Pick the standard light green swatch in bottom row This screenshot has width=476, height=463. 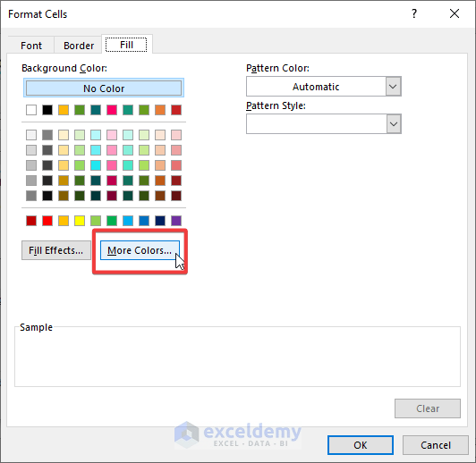coord(96,221)
